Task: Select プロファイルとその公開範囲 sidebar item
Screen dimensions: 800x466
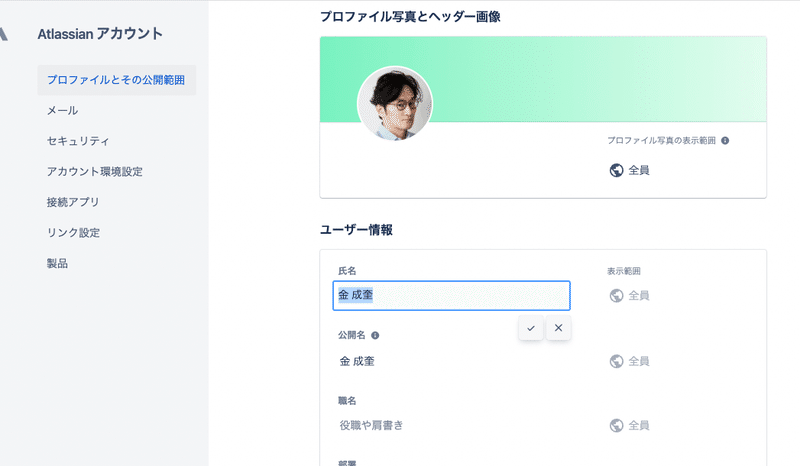Action: click(116, 80)
